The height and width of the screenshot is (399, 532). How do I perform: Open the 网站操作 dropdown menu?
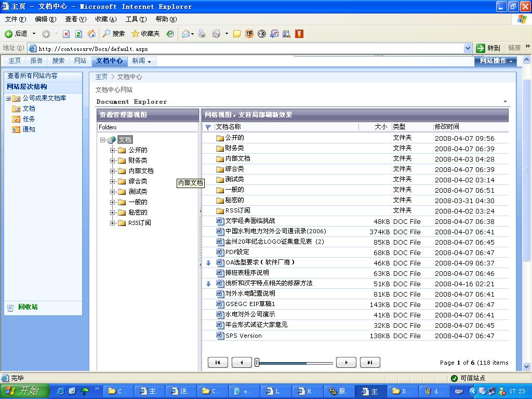click(495, 61)
